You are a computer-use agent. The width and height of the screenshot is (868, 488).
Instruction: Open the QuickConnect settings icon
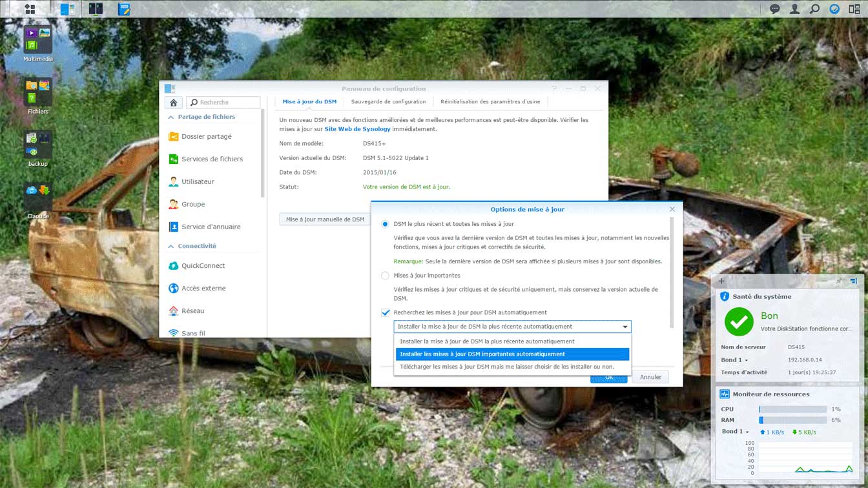click(173, 266)
